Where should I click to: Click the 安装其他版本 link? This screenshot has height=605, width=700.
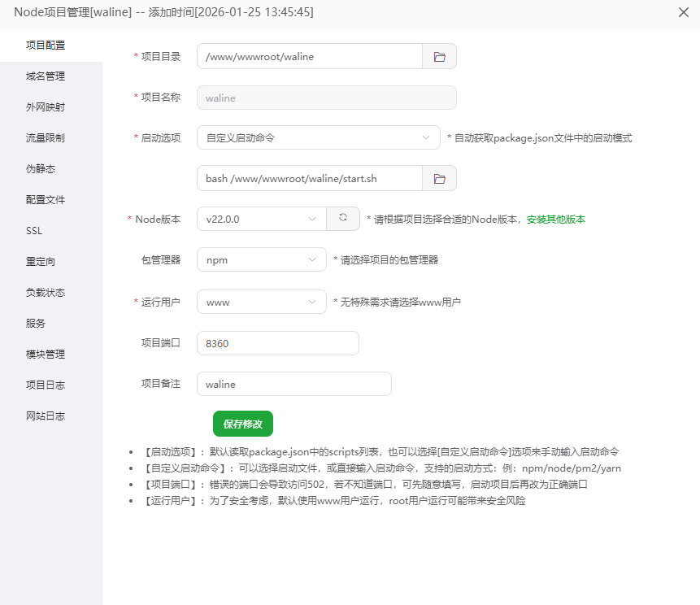(556, 220)
